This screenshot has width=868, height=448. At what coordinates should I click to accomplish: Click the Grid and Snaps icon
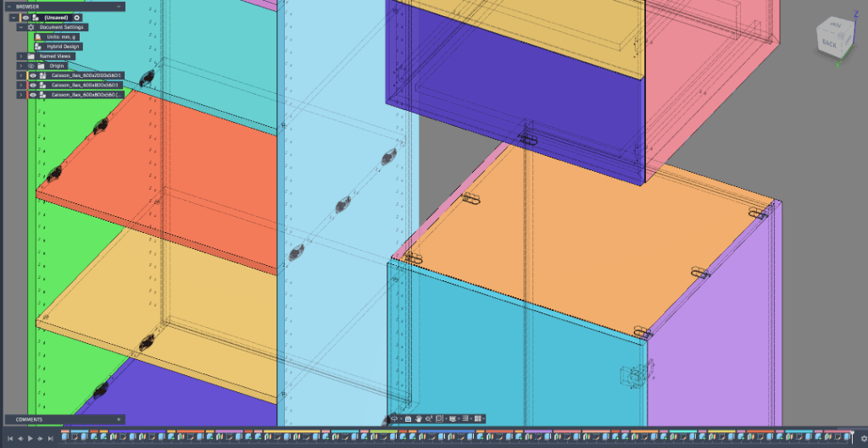point(465,418)
